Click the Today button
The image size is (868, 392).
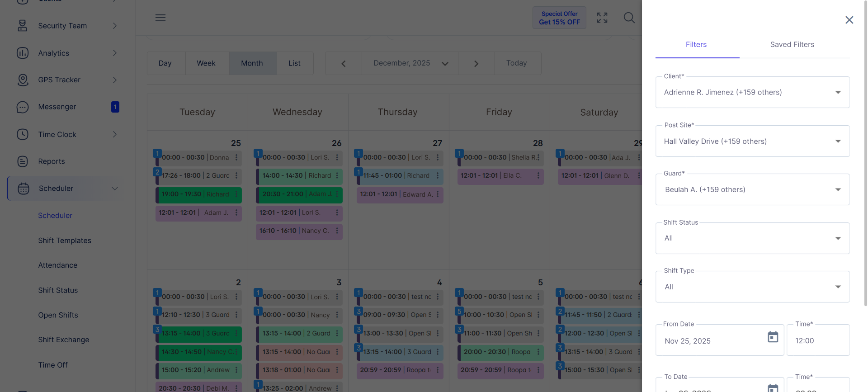click(x=516, y=63)
